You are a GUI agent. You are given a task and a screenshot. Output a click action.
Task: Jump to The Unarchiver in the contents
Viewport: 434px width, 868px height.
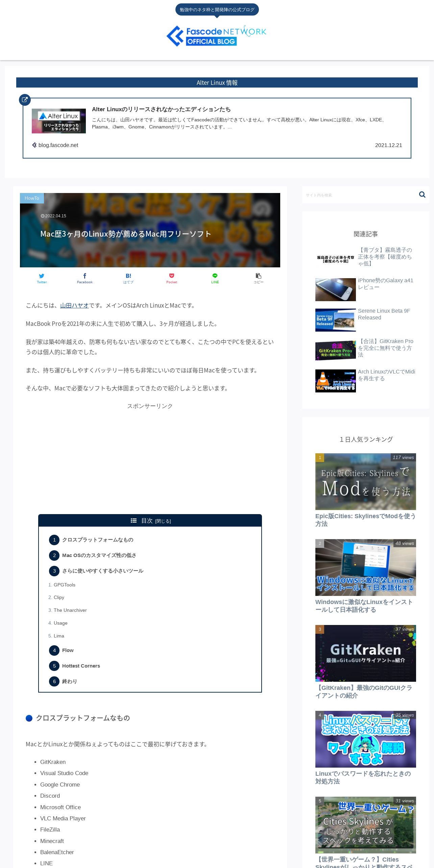tap(70, 610)
